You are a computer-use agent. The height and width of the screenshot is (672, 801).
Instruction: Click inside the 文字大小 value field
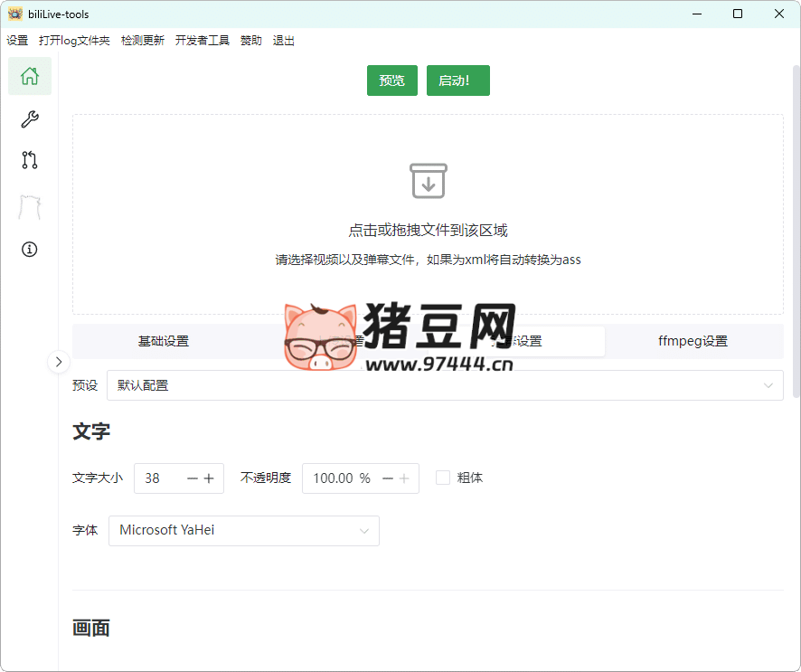coord(158,478)
